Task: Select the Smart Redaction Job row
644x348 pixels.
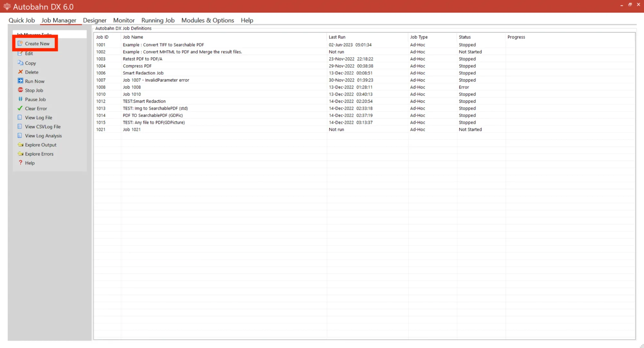Action: [143, 73]
